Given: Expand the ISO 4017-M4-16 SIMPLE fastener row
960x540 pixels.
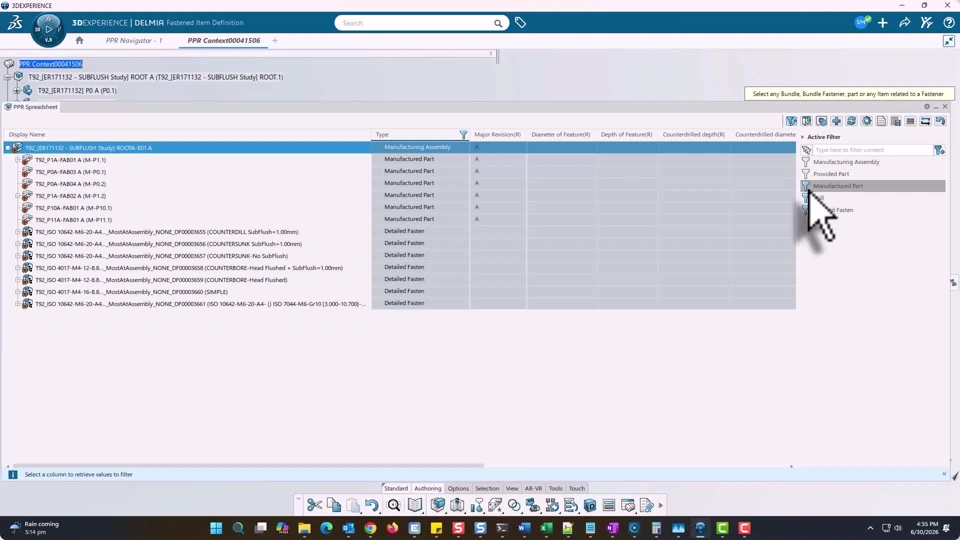Looking at the screenshot, I should [18, 292].
